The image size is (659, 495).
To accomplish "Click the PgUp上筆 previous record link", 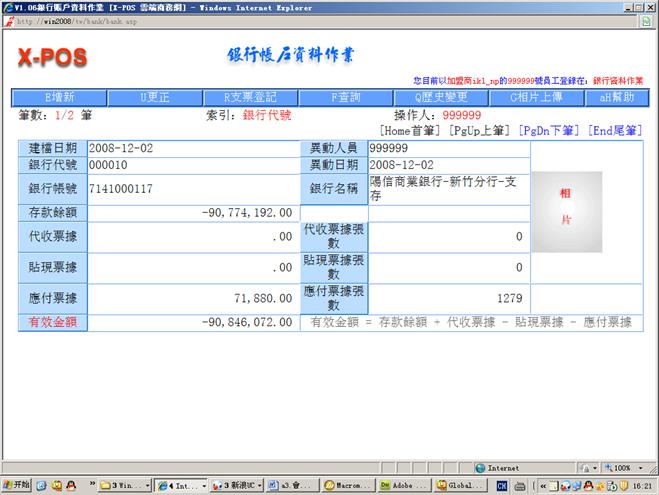I will point(481,131).
